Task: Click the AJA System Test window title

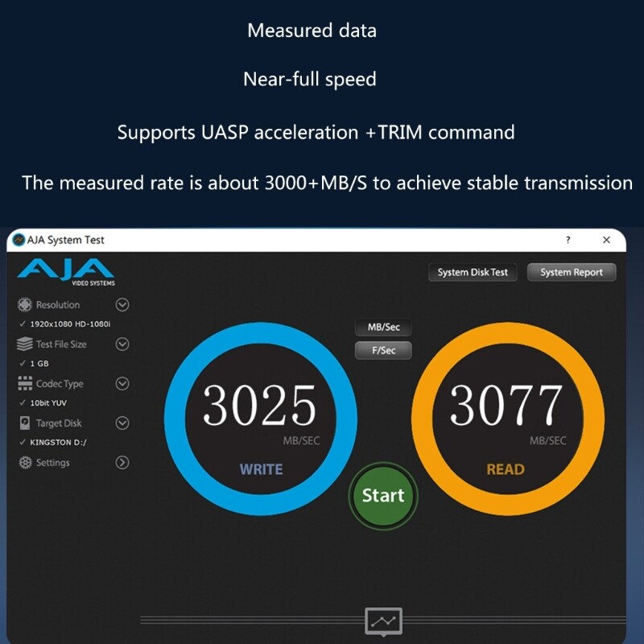Action: pos(66,240)
